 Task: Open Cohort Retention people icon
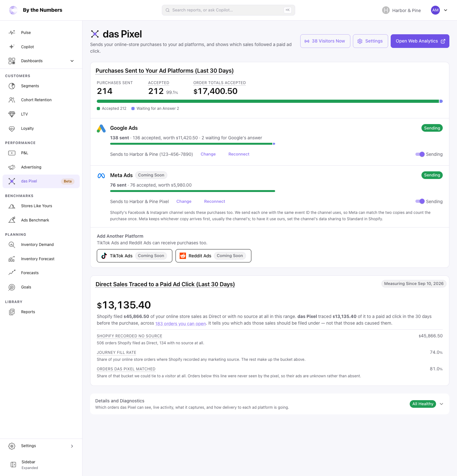pyautogui.click(x=12, y=100)
